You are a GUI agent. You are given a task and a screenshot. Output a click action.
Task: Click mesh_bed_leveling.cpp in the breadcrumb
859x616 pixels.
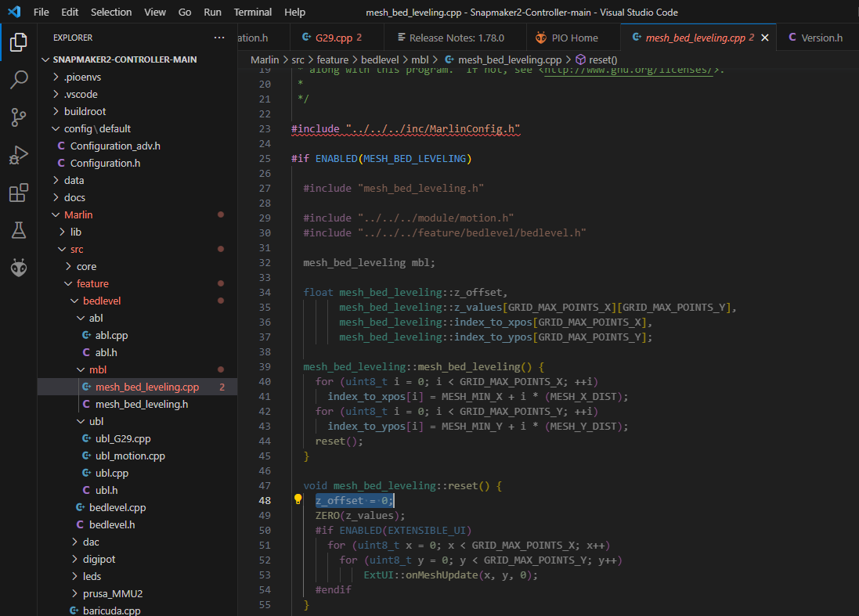510,59
